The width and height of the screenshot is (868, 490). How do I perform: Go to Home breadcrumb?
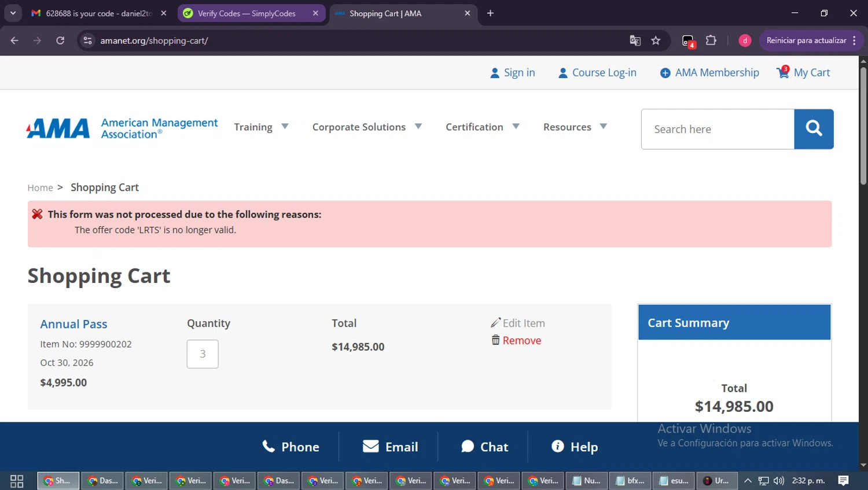click(40, 187)
